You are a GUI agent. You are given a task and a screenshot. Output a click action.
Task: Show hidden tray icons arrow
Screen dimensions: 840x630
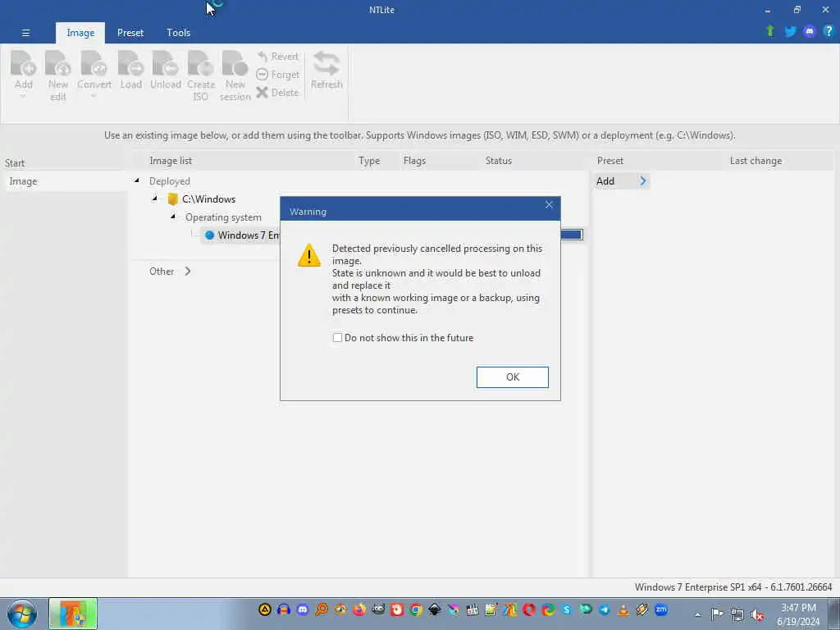(x=697, y=614)
